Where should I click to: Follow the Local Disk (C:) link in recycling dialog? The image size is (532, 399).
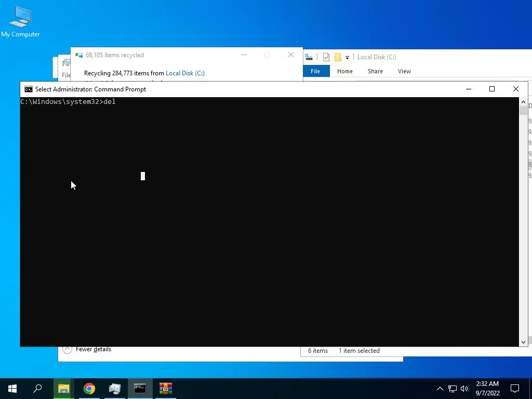click(x=185, y=73)
